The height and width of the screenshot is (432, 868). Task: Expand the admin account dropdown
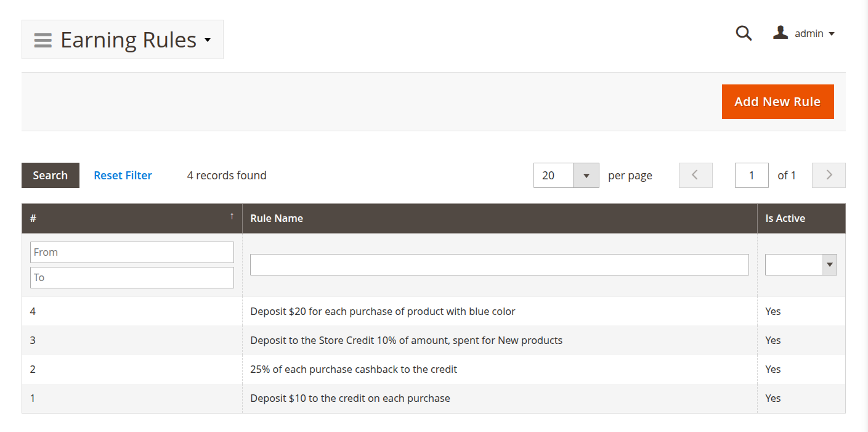[x=831, y=34]
